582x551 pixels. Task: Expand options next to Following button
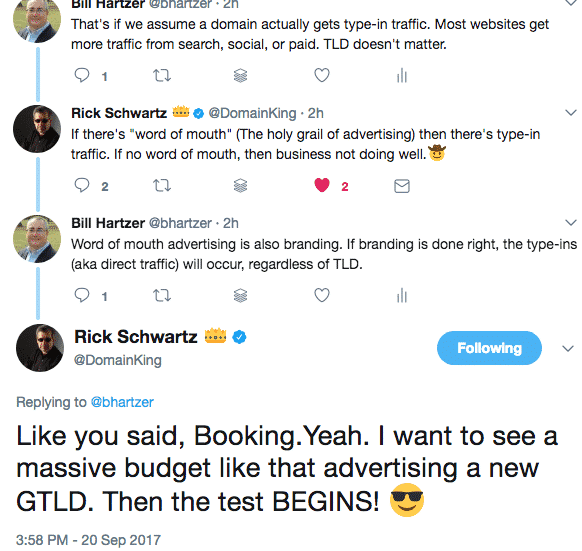click(568, 348)
